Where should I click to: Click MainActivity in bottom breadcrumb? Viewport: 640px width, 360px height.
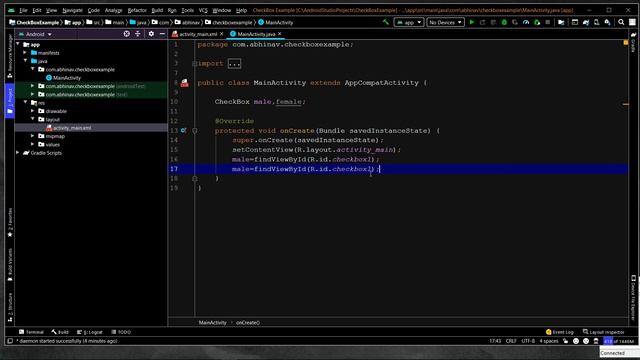pos(212,322)
